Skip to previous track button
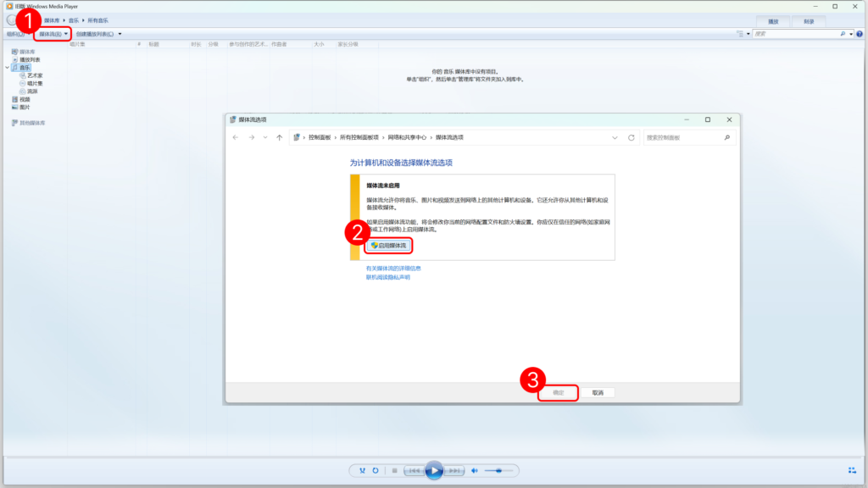The height and width of the screenshot is (488, 868). click(x=414, y=471)
